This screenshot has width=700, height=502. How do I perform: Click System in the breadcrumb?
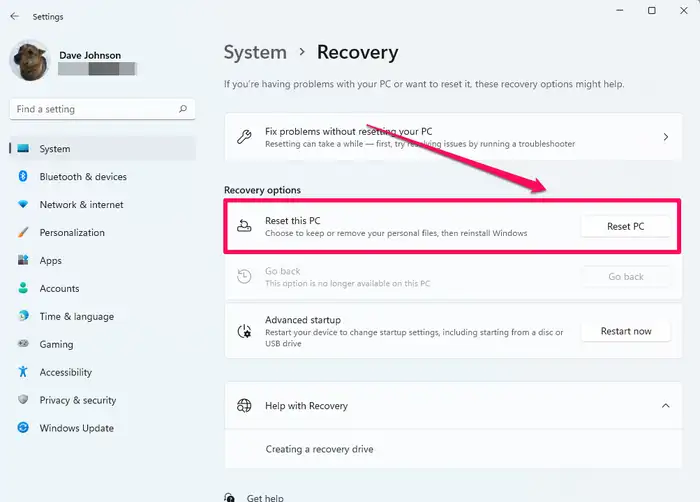[x=255, y=53]
